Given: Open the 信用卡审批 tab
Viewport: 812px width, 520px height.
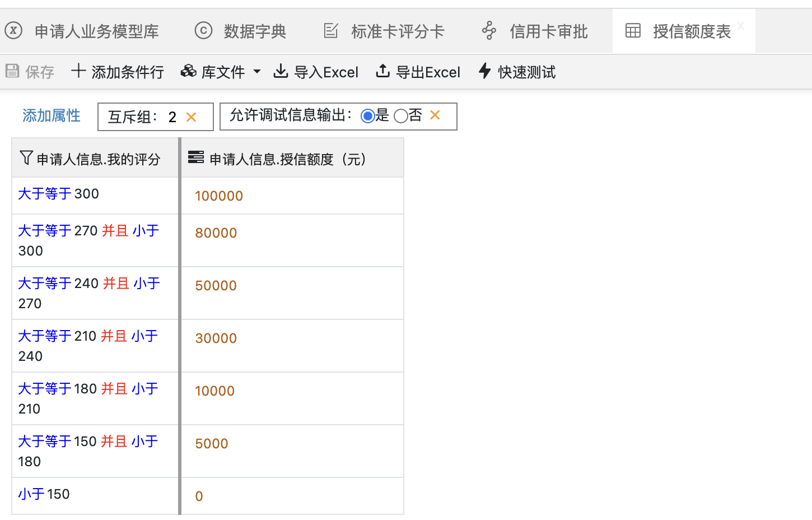Looking at the screenshot, I should [548, 31].
